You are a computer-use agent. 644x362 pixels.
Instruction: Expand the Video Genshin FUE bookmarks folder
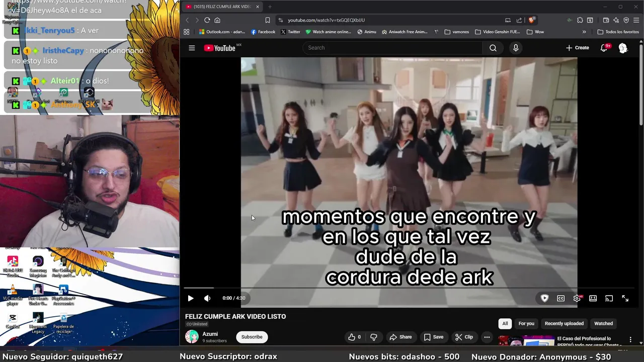[498, 32]
